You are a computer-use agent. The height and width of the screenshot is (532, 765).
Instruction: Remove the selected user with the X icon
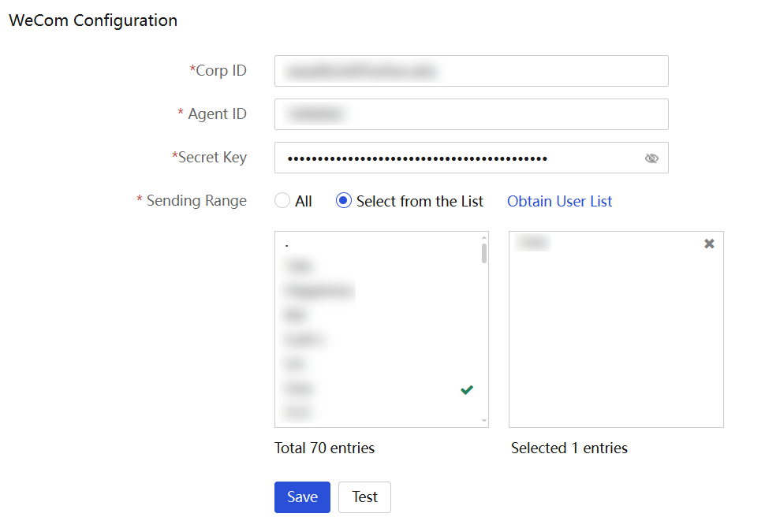click(709, 244)
